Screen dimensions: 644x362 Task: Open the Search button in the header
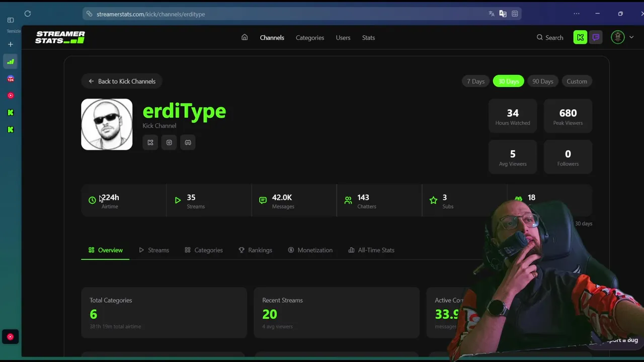click(x=550, y=38)
